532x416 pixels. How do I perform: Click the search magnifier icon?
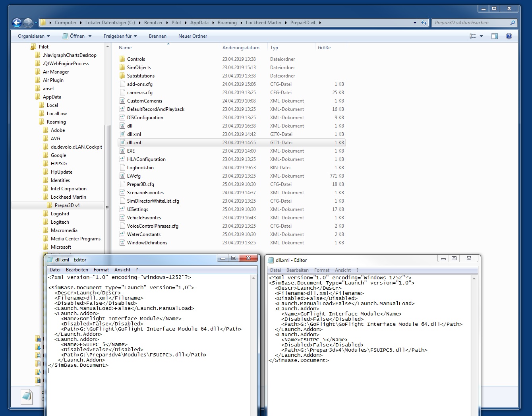coord(513,23)
